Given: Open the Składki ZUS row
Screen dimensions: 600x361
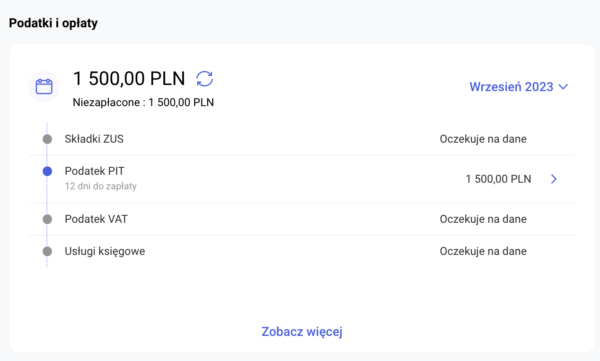Looking at the screenshot, I should [x=302, y=139].
